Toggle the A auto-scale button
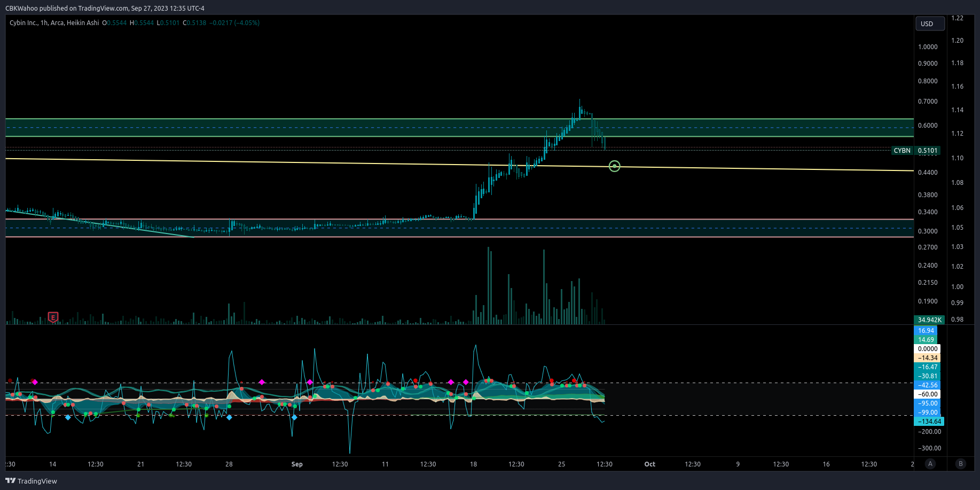The width and height of the screenshot is (980, 490). [930, 464]
